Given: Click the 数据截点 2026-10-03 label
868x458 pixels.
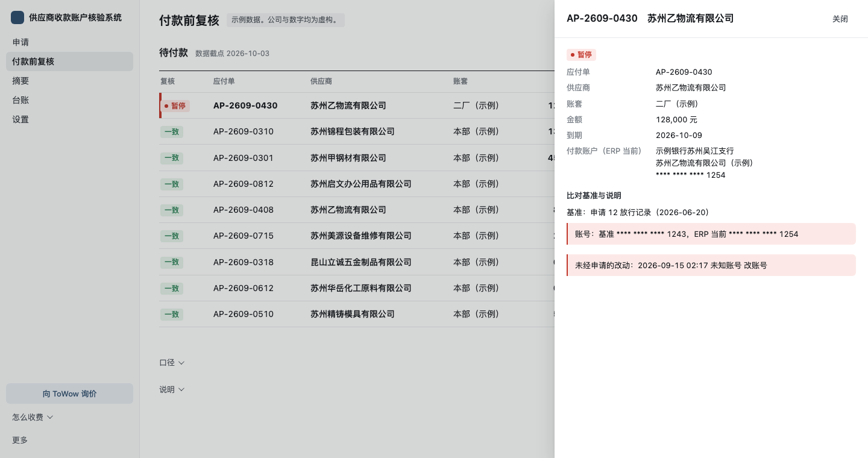Looking at the screenshot, I should [233, 54].
